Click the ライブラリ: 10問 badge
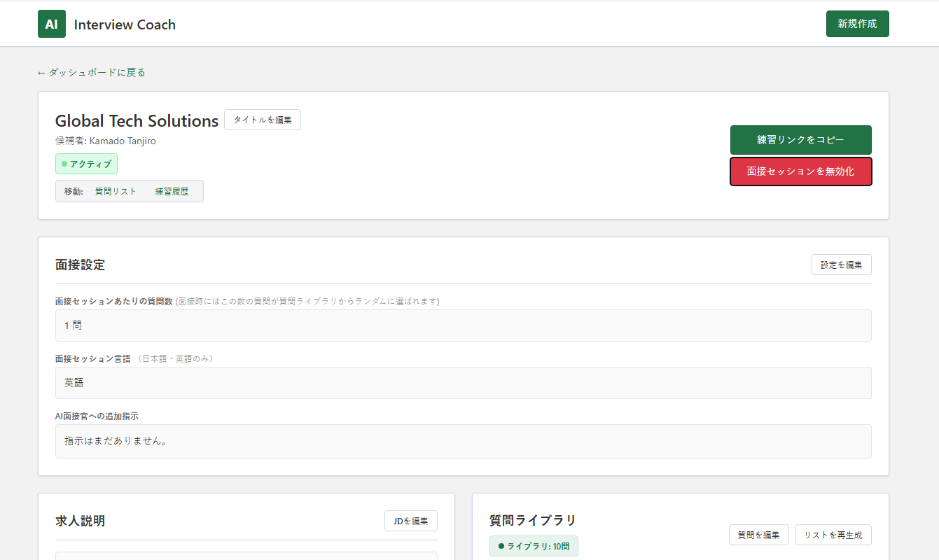The height and width of the screenshot is (560, 939). pyautogui.click(x=534, y=545)
